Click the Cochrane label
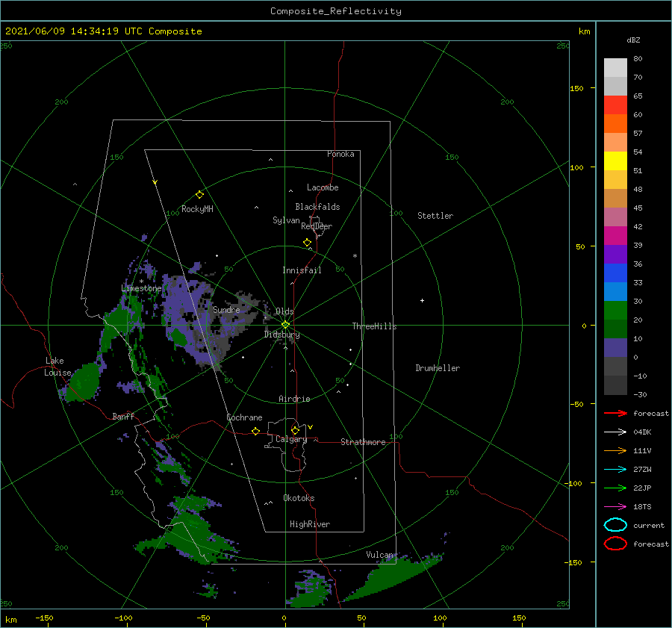672x628 pixels. click(244, 417)
